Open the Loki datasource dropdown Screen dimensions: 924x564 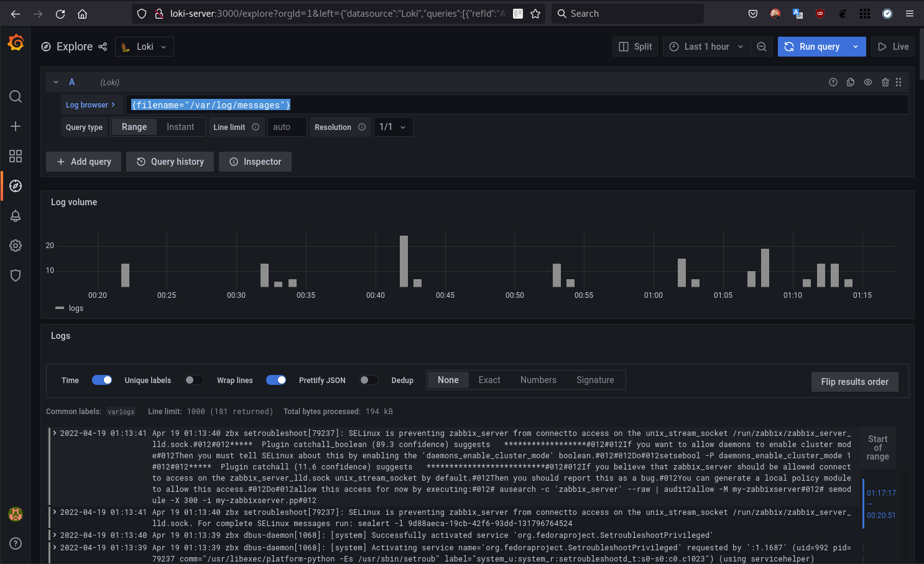coord(144,47)
